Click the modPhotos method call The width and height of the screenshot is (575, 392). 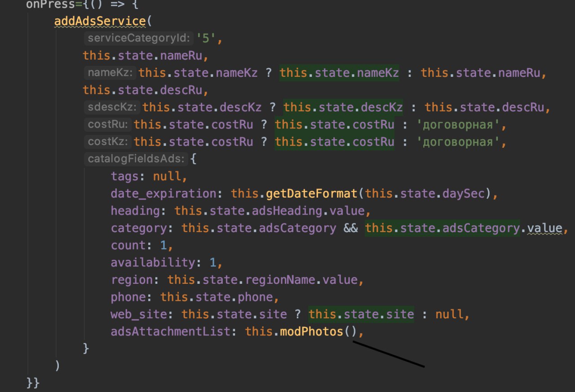pos(312,332)
